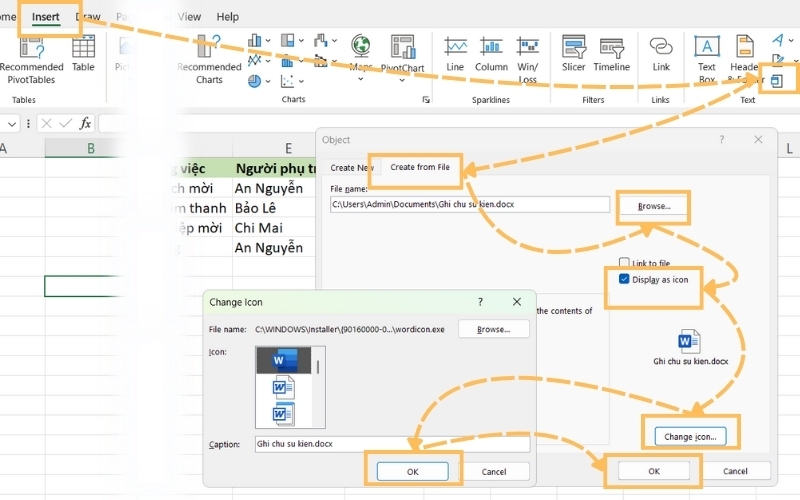
Task: Expand the WordArt dropdown arrow
Action: point(792,40)
